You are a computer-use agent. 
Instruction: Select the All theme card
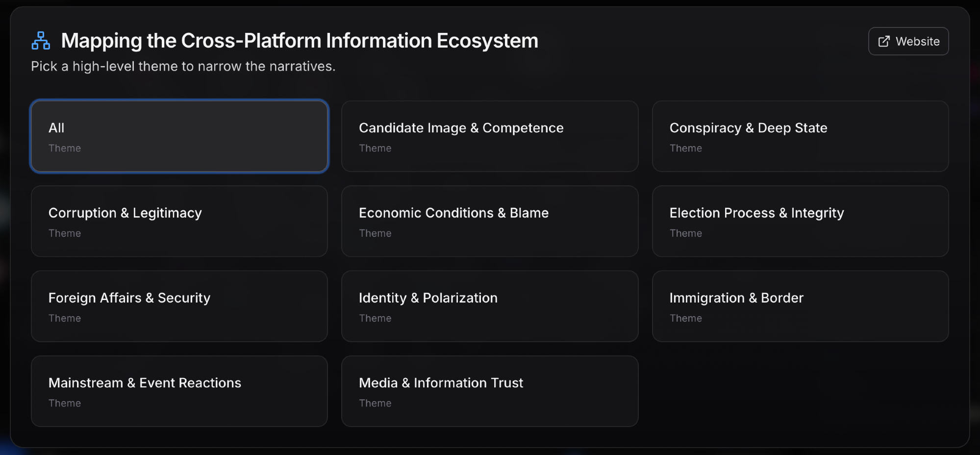tap(179, 136)
